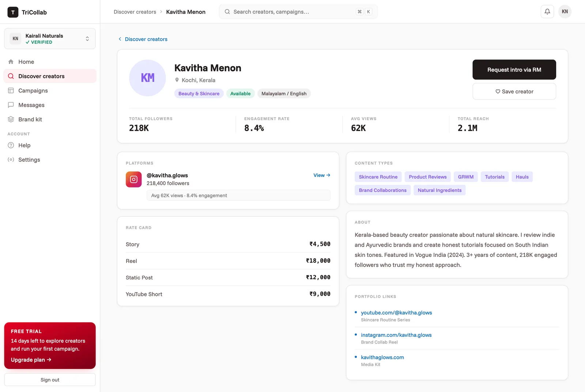The width and height of the screenshot is (585, 392).
Task: Click the Hauls content tag
Action: pyautogui.click(x=522, y=177)
